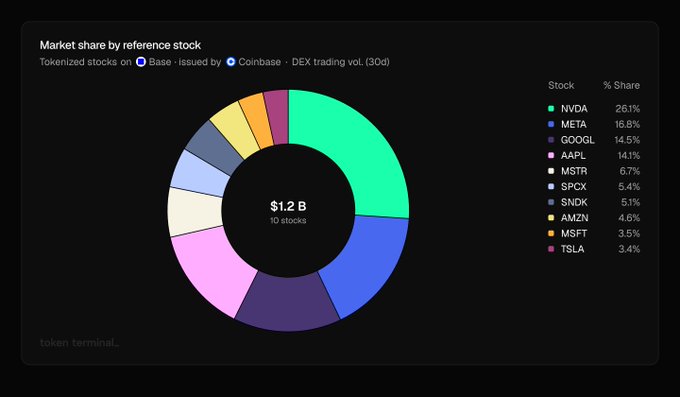Click the Tokenized stocks on text
Screen dimensions: 680x397
(85, 62)
